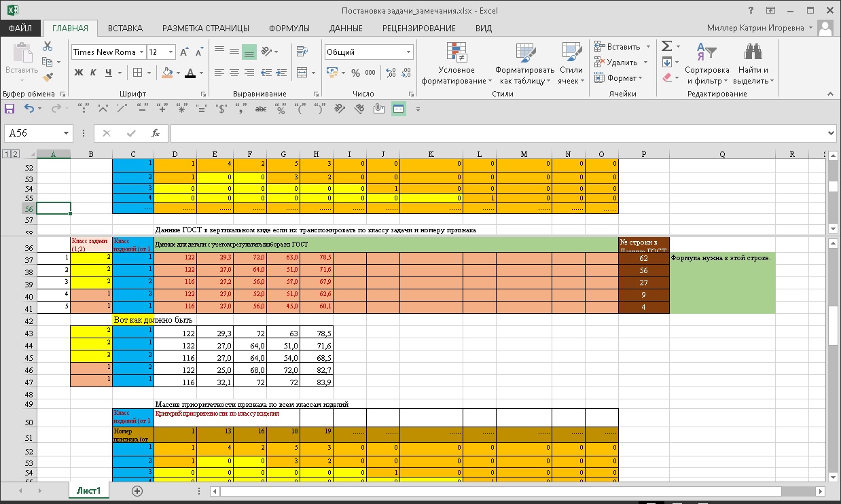Click the plus sign icon in quick access toolbar
841x504 pixels.
pyautogui.click(x=162, y=109)
